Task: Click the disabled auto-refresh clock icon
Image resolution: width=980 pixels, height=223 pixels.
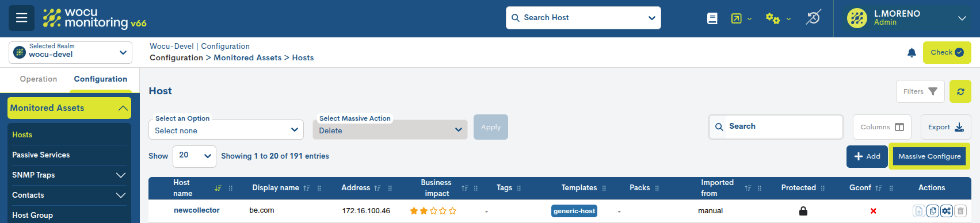Action: coord(813,18)
